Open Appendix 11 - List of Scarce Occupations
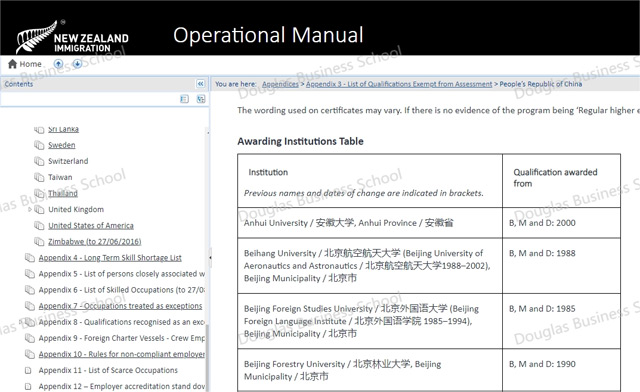Screen dimensions: 640x392 coord(108,370)
